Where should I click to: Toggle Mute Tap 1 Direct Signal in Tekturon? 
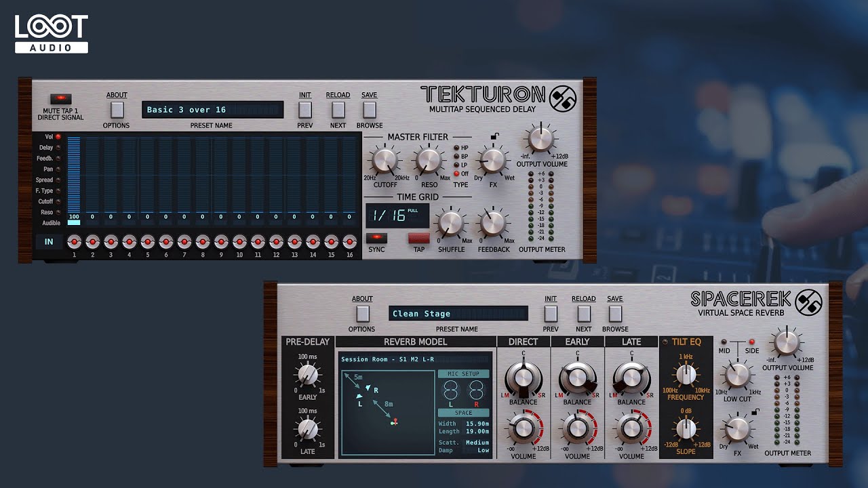click(61, 100)
